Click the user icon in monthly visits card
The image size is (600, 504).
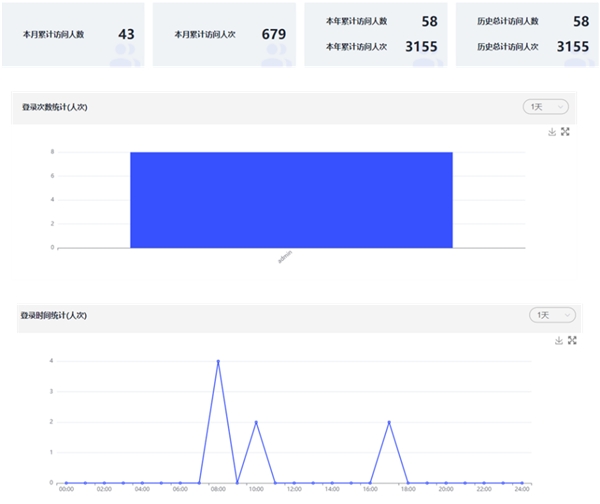pos(276,55)
